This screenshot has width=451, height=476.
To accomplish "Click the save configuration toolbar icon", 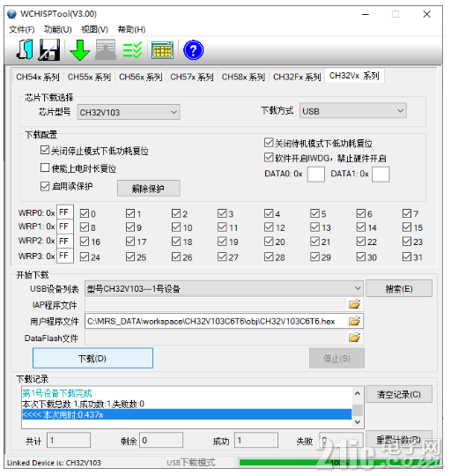I will coord(49,49).
